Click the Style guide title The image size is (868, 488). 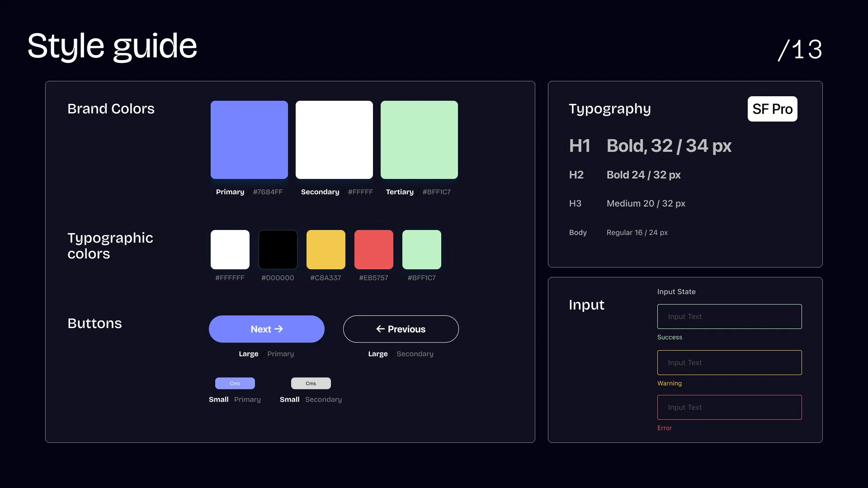(112, 46)
